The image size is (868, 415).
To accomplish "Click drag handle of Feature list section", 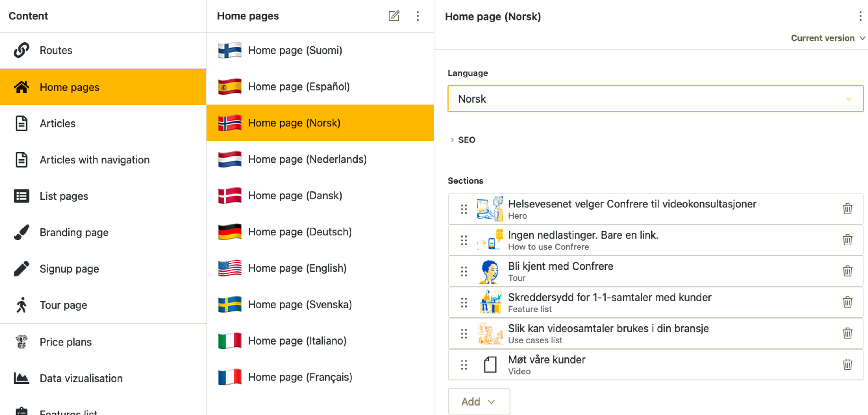I will click(464, 302).
